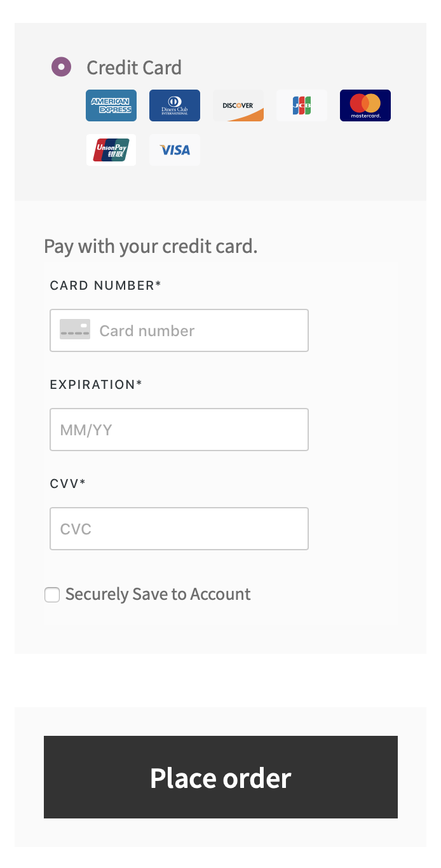
Task: Click the Diners Club card logo
Action: pos(175,105)
